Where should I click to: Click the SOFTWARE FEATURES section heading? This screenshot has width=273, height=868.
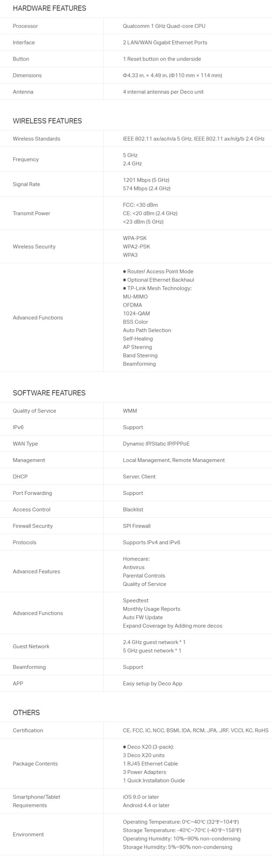(49, 393)
